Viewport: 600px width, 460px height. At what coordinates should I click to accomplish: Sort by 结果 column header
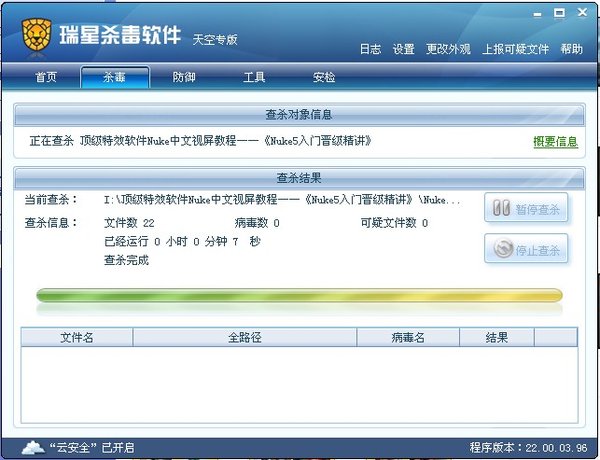(497, 337)
